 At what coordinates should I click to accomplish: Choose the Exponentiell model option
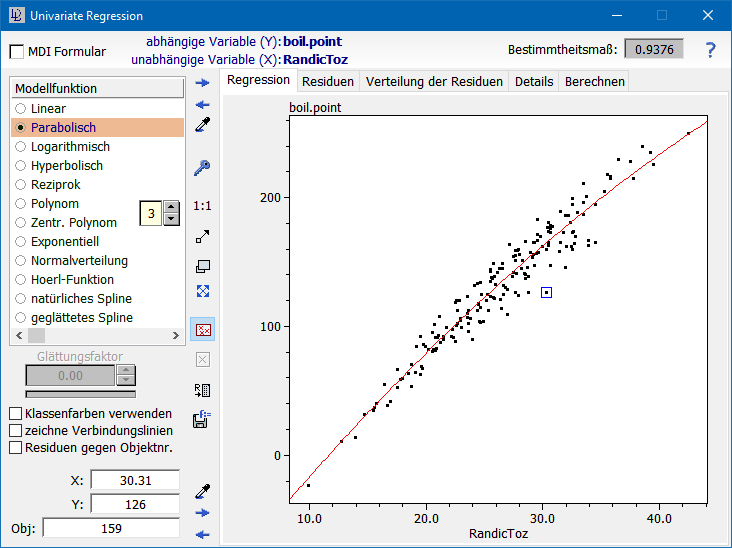pos(19,241)
